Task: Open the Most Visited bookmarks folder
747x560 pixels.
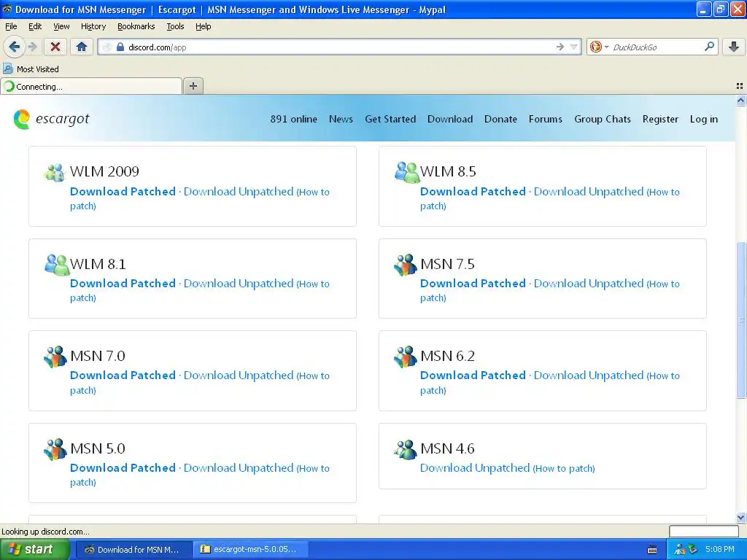Action: (31, 69)
